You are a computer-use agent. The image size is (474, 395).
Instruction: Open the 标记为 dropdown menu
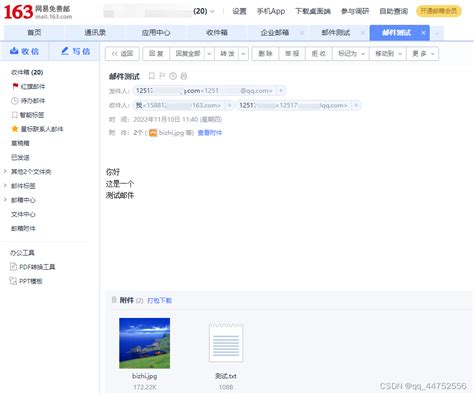click(351, 54)
